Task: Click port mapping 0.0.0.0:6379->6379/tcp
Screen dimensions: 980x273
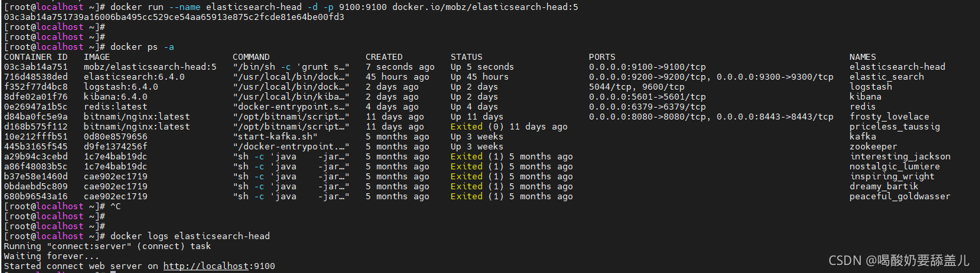Action: pos(648,107)
